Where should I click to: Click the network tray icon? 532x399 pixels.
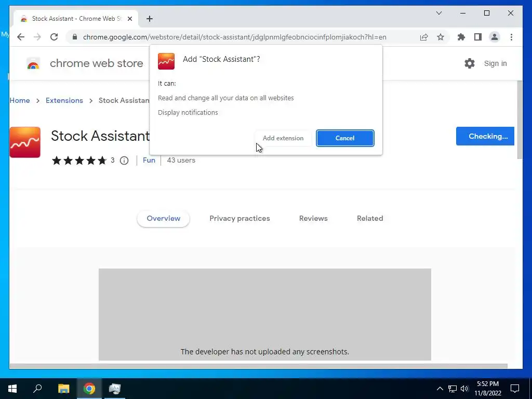[453, 389]
